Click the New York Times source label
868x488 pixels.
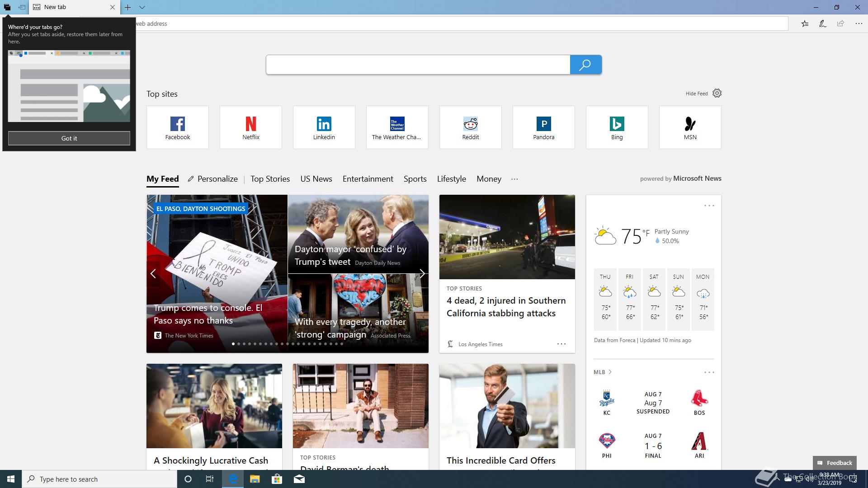(189, 335)
